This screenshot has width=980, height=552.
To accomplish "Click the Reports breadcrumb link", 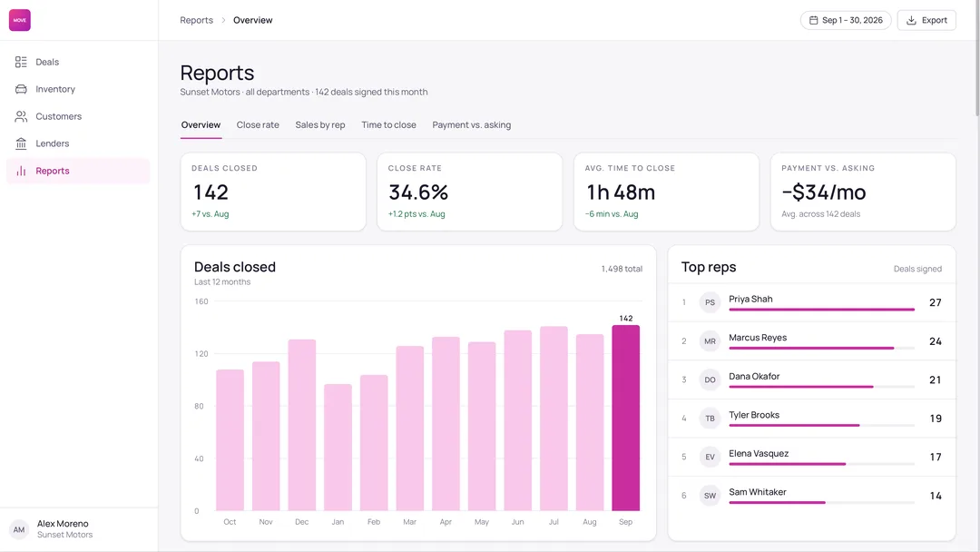I will (x=196, y=20).
